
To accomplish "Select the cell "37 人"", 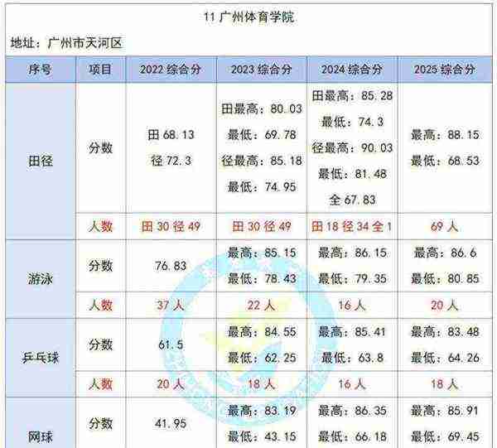I will [171, 305].
